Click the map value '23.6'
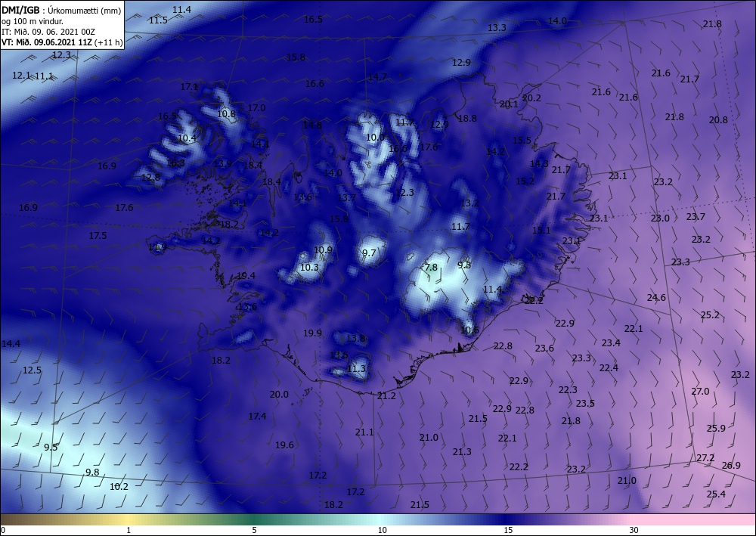The image size is (756, 536). point(544,348)
